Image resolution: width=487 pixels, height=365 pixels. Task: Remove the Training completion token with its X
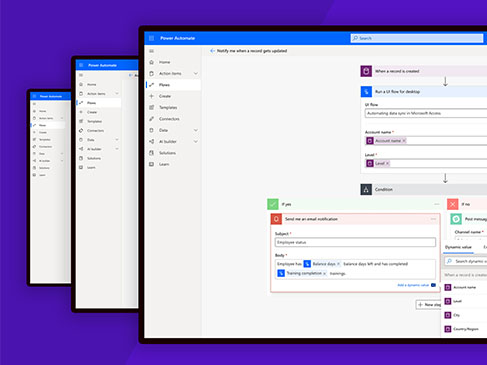pos(324,273)
